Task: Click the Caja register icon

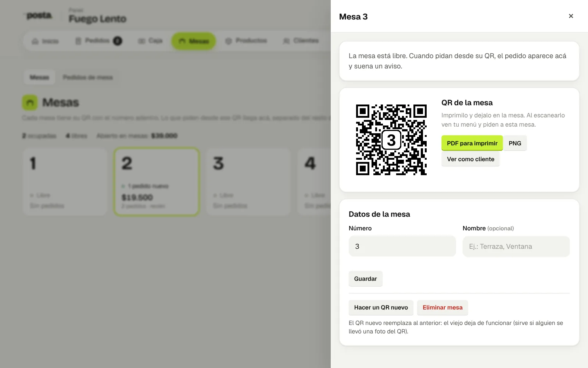Action: [141, 41]
